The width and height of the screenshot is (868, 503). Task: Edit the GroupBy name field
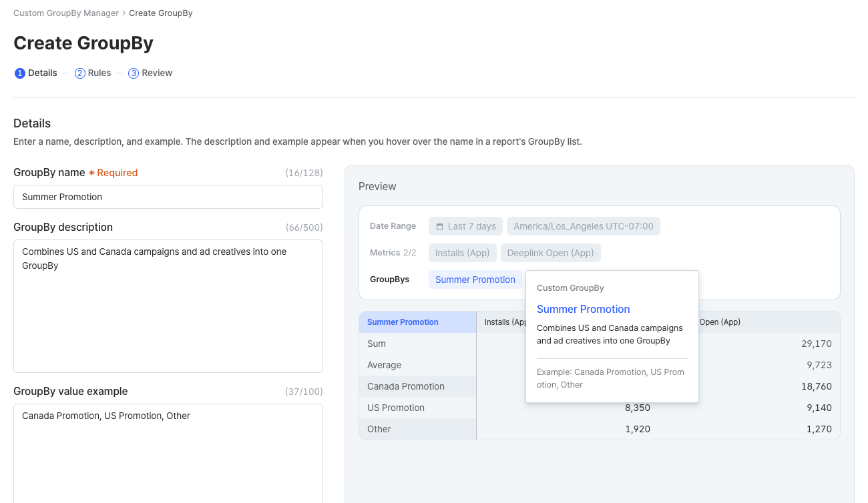click(168, 197)
